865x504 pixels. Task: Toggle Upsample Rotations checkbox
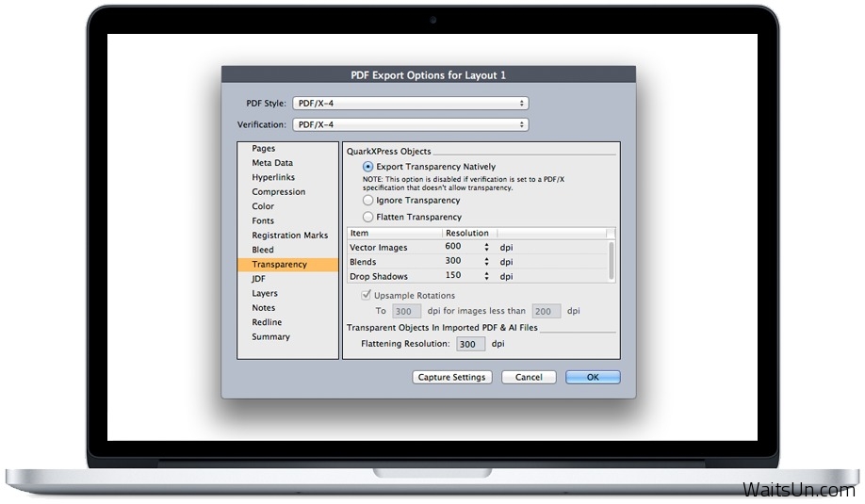coord(367,296)
